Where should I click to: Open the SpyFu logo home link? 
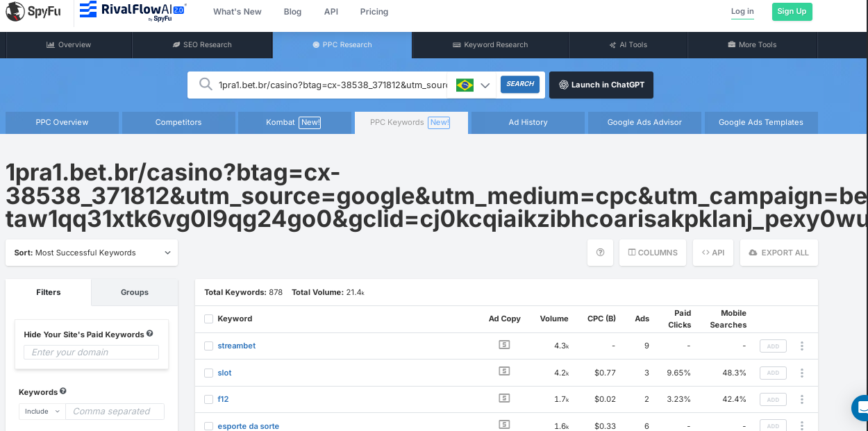tap(35, 12)
